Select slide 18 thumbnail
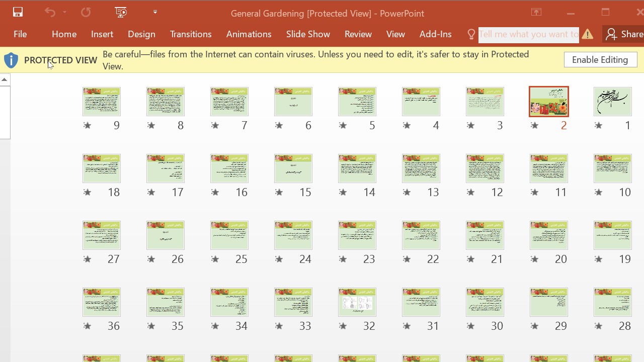This screenshot has width=644, height=362. [x=101, y=168]
